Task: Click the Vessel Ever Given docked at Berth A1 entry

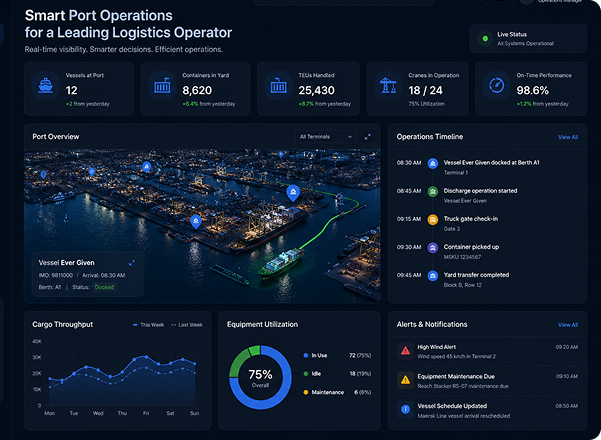Action: 487,167
